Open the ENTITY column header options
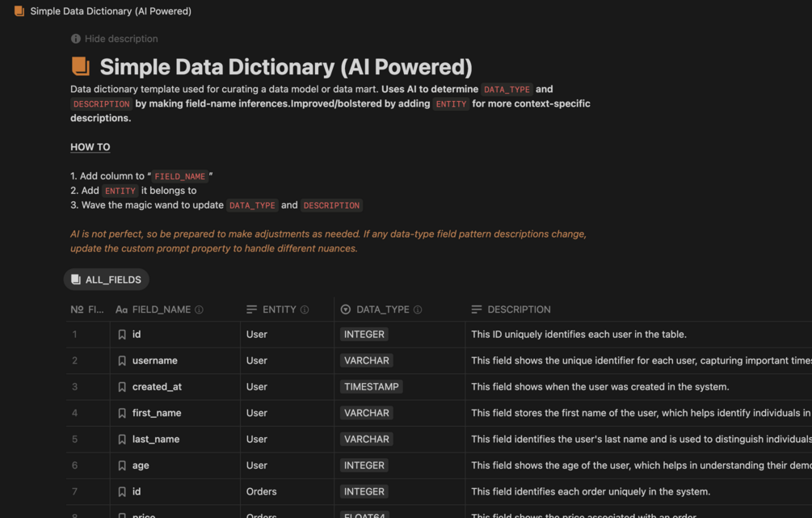The height and width of the screenshot is (518, 812). (x=279, y=310)
